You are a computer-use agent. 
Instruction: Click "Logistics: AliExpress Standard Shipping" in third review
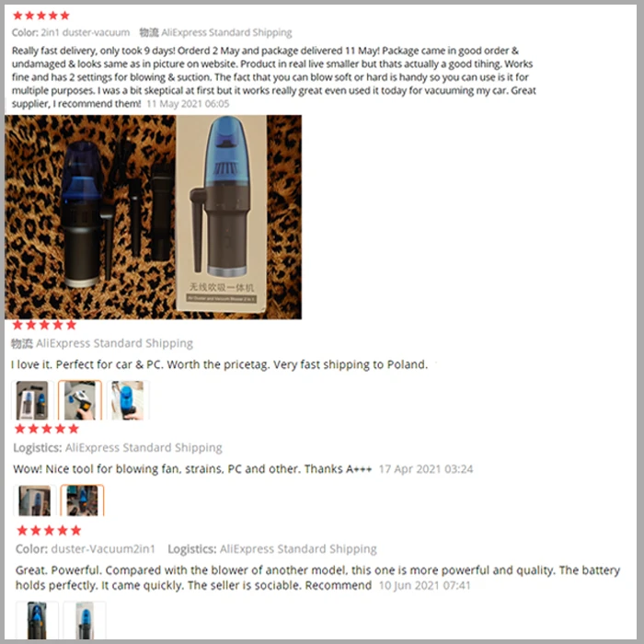(118, 448)
